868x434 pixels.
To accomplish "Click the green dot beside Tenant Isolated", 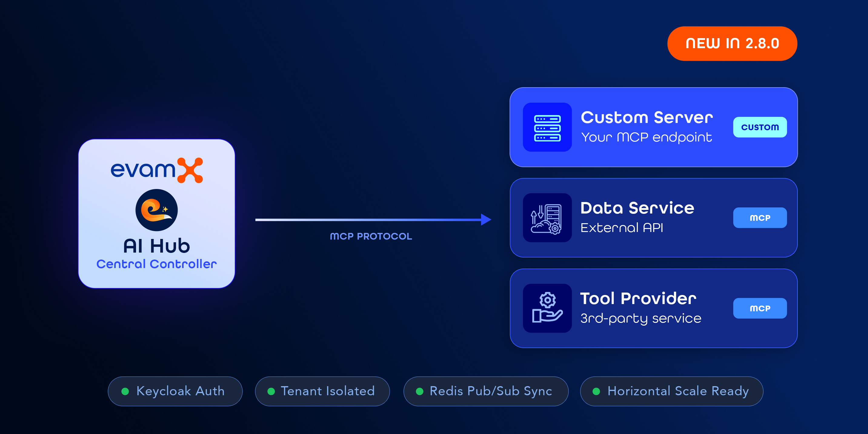I will pyautogui.click(x=271, y=391).
